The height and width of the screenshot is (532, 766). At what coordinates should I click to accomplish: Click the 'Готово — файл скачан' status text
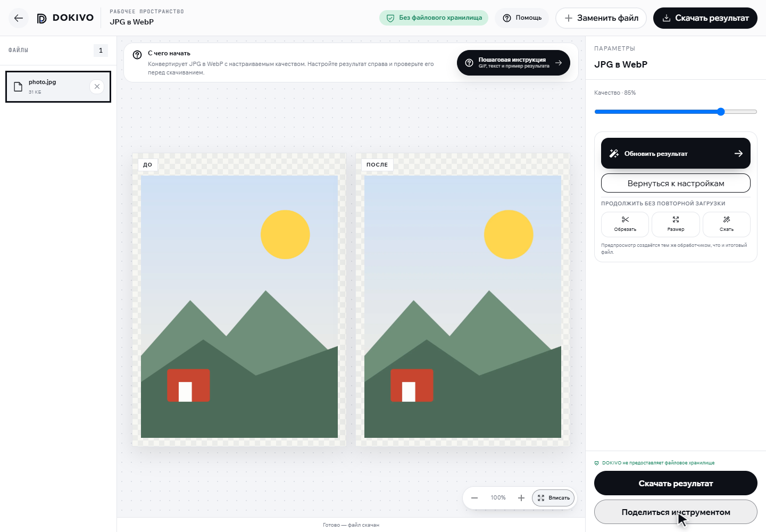click(351, 525)
